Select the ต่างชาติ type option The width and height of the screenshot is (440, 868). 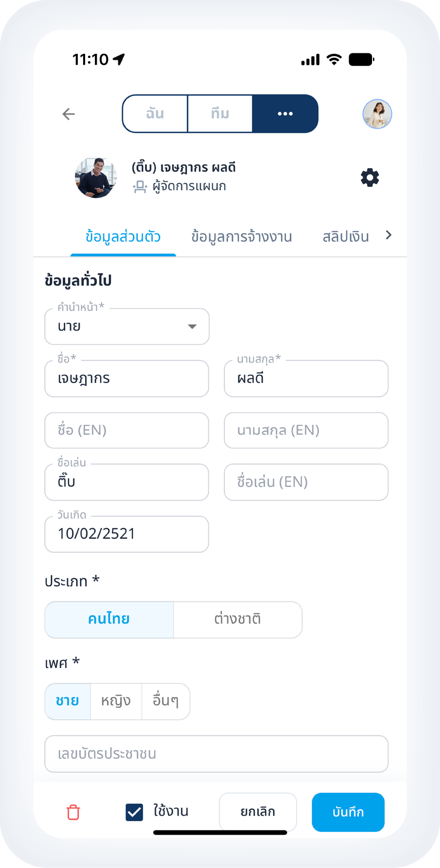238,620
